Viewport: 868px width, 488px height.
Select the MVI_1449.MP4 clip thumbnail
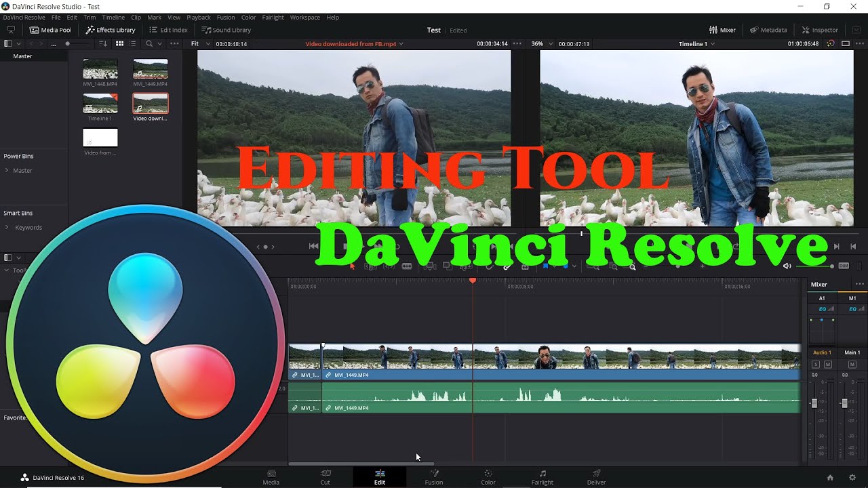[x=151, y=69]
